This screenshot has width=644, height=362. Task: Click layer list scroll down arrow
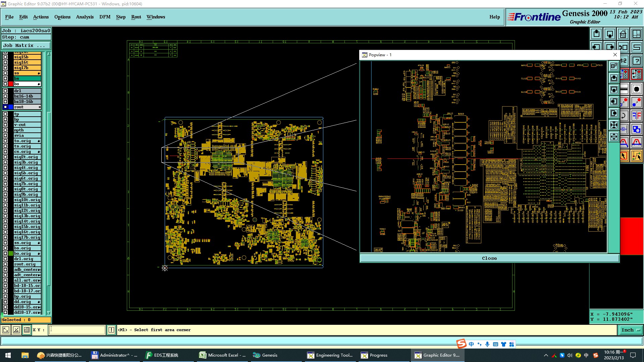point(49,313)
